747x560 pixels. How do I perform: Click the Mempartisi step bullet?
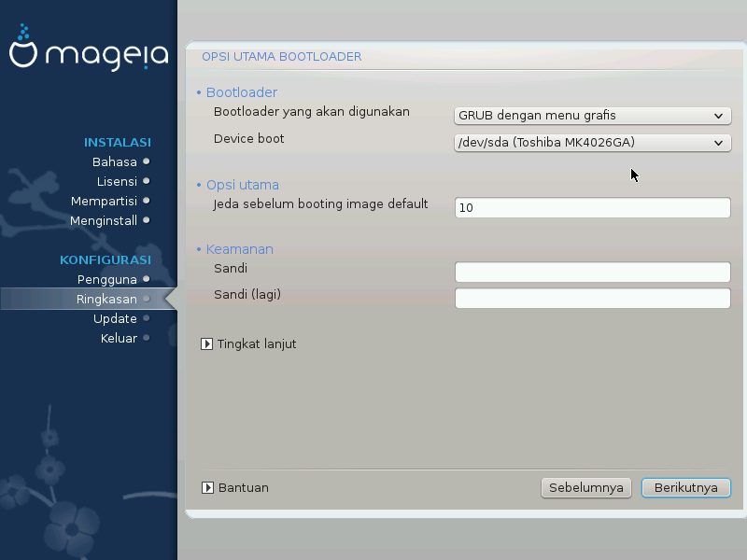147,201
